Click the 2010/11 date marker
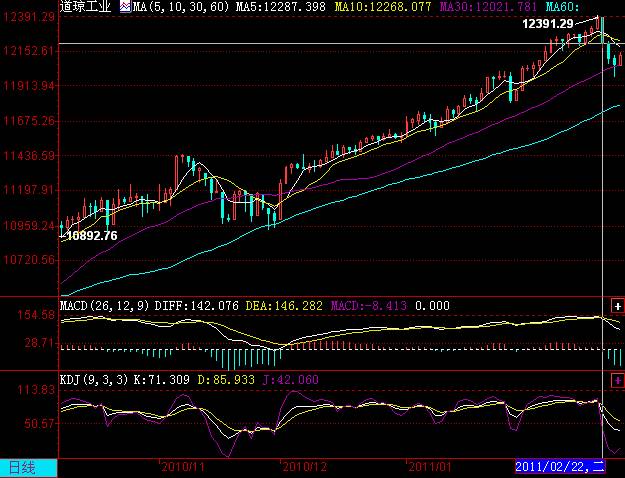 click(183, 466)
